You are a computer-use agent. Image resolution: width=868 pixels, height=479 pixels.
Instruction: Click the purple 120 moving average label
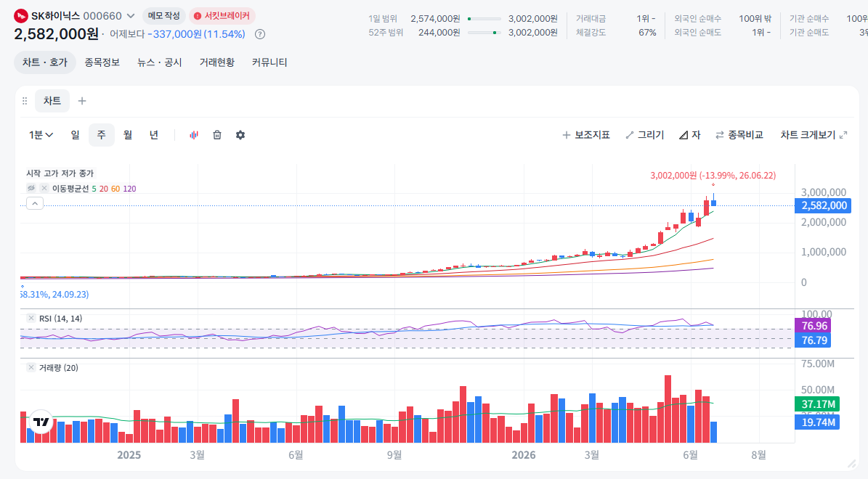pyautogui.click(x=129, y=189)
